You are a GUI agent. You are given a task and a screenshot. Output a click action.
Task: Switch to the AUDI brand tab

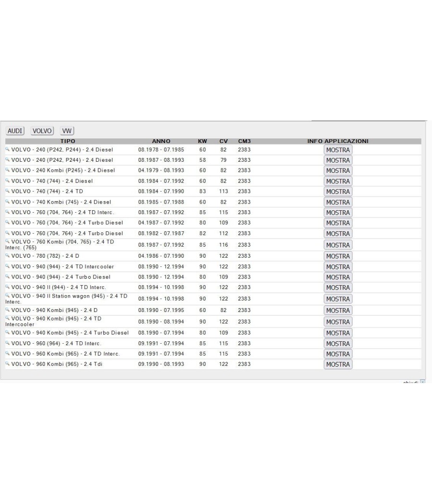point(15,131)
